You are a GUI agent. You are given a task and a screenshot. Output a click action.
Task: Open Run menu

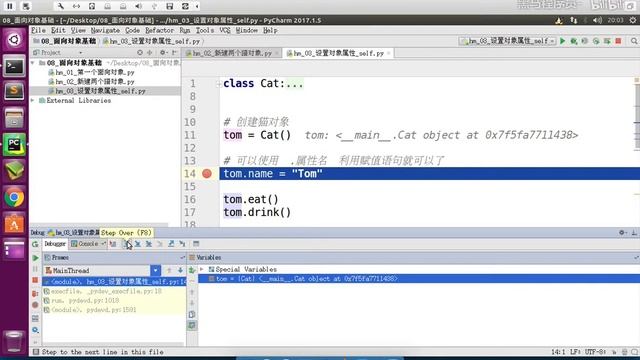[x=184, y=30]
